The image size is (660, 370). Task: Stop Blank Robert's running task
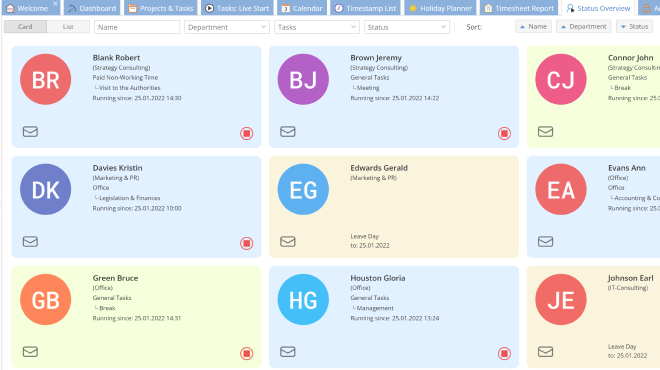247,133
